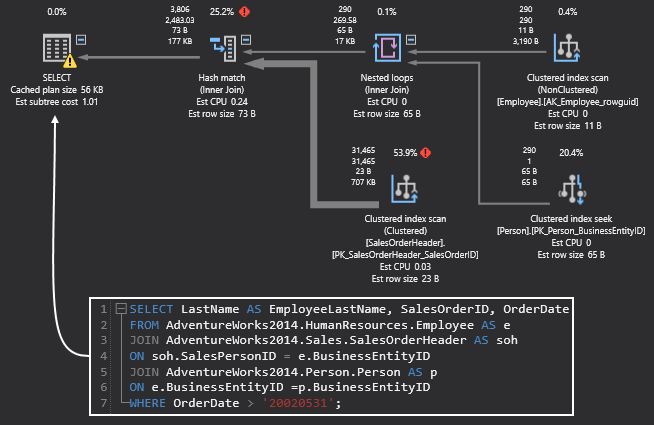Click the Person.PK_Person_BusinessEntityID label
Viewport: 654px width, 425px height.
point(570,231)
